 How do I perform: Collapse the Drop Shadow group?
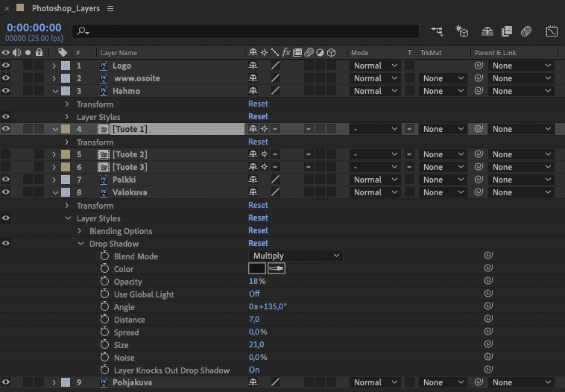pos(81,244)
